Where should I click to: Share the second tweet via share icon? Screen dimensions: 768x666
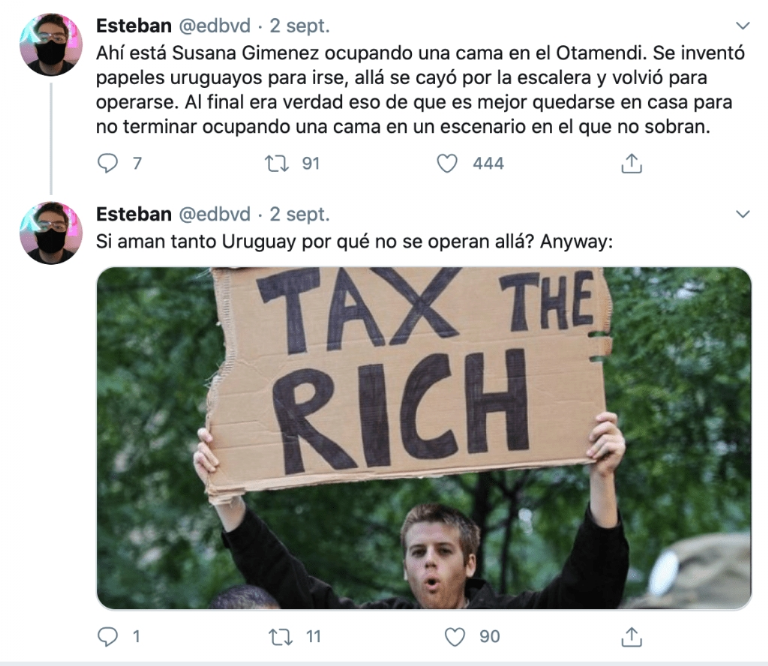click(631, 637)
